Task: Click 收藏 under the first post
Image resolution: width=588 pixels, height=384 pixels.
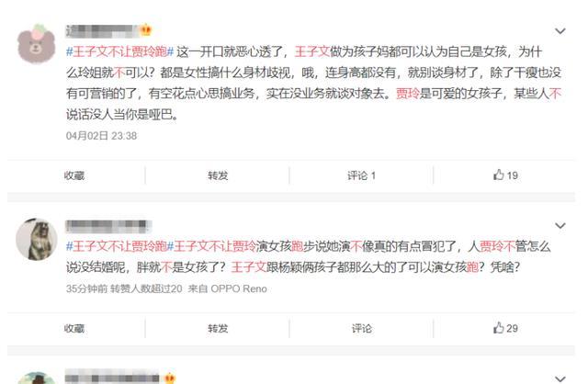Action: click(74, 175)
